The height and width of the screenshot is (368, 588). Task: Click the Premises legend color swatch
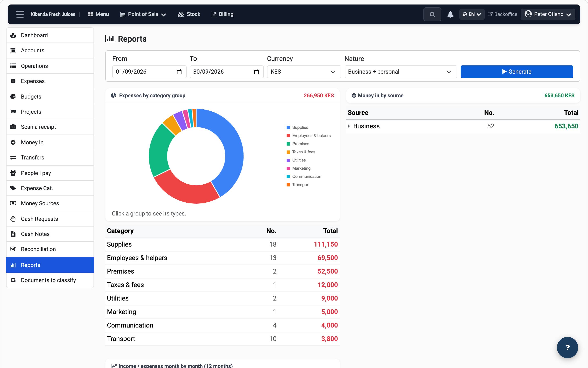[x=288, y=144]
